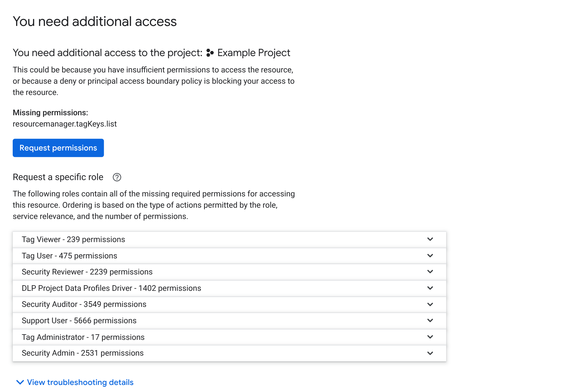Expand the Security Auditor chevron arrow
The width and height of the screenshot is (564, 392).
point(430,304)
